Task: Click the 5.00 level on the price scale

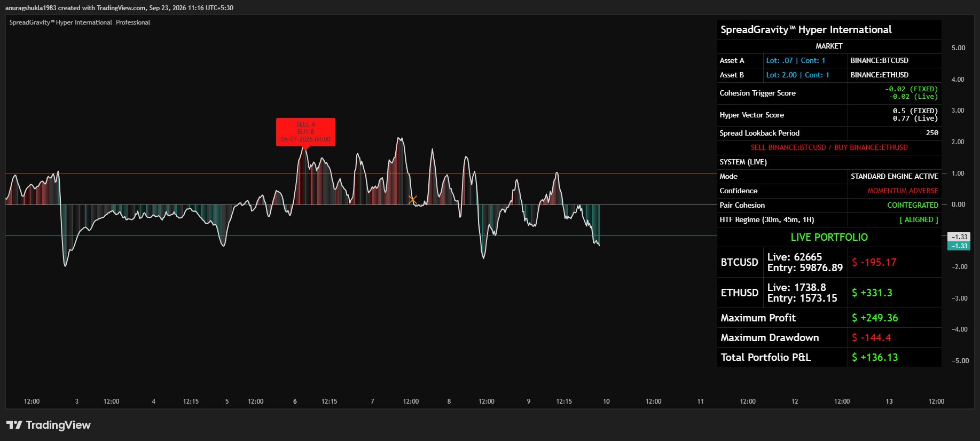Action: click(x=958, y=48)
